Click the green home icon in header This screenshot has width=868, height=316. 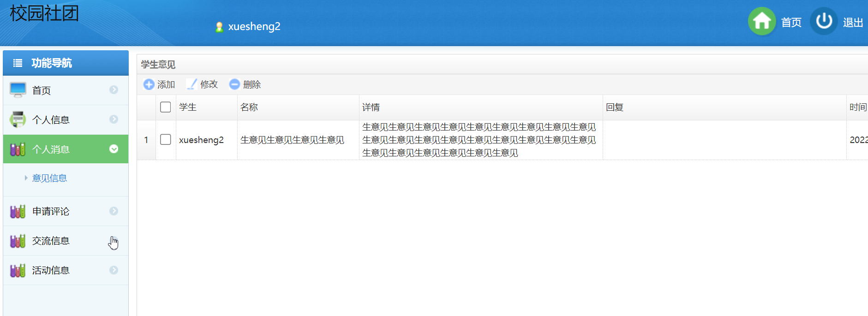[761, 21]
